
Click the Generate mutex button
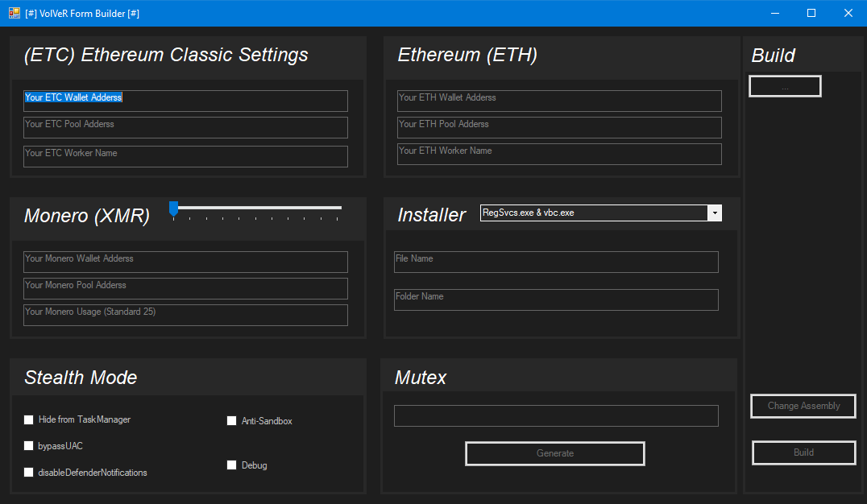(555, 454)
